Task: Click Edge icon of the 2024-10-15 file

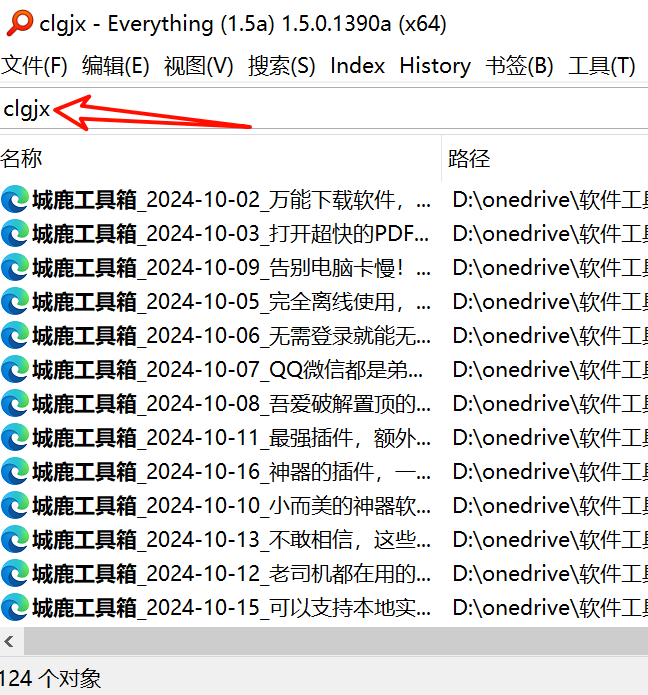Action: click(16, 608)
